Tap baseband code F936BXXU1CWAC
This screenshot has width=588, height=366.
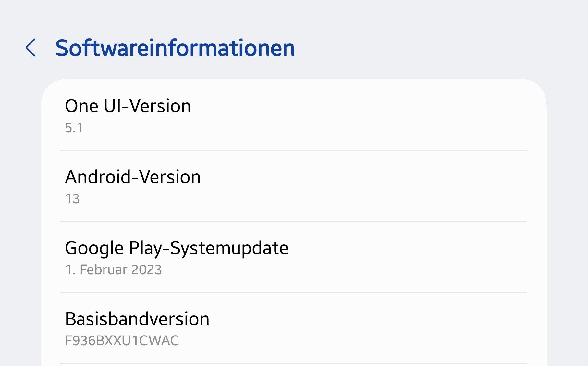(x=122, y=341)
